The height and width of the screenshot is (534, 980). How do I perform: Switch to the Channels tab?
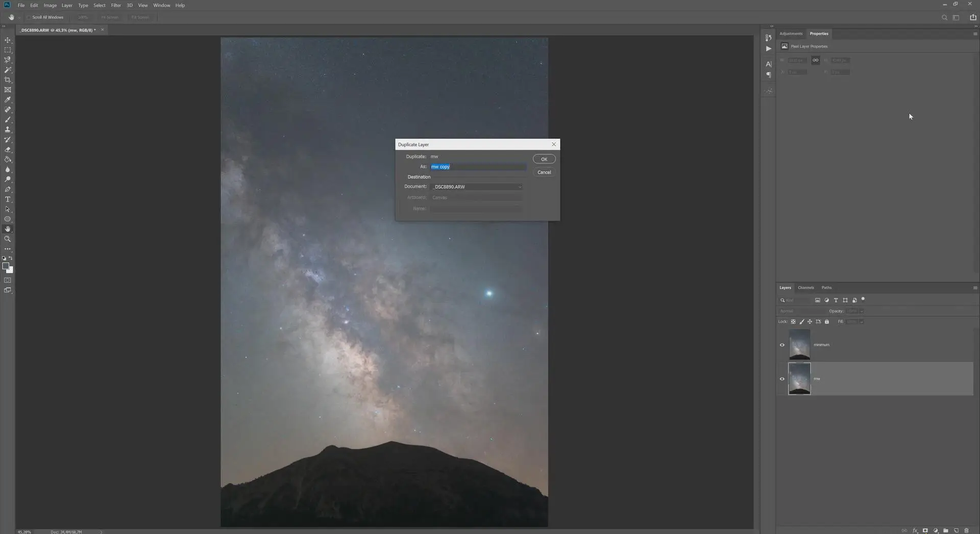(x=806, y=288)
